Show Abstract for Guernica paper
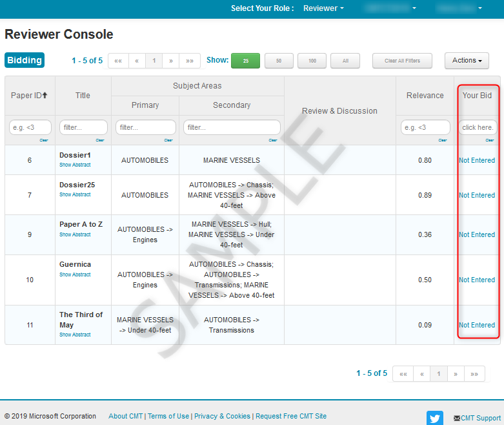The height and width of the screenshot is (425, 504). pyautogui.click(x=75, y=275)
